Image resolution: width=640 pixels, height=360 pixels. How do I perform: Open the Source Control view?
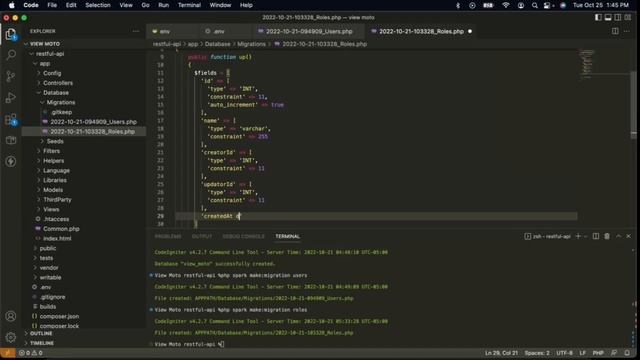coord(11,76)
